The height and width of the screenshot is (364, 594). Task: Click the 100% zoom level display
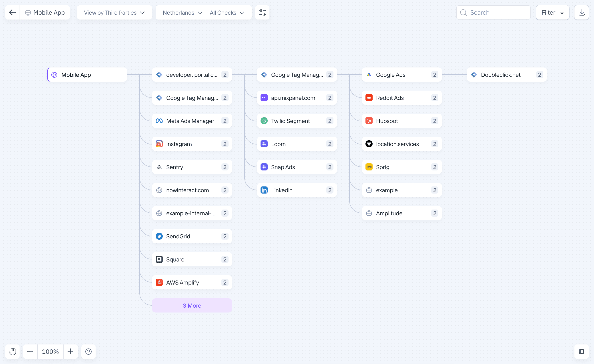[50, 352]
